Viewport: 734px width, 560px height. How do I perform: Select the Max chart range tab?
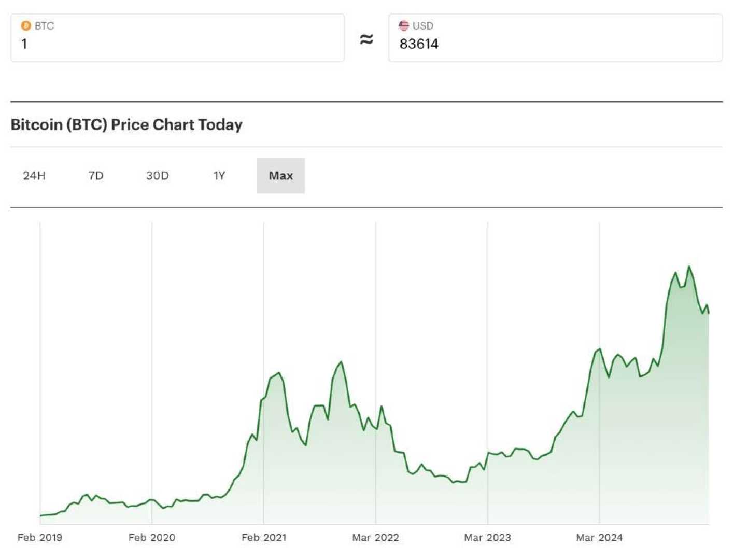[281, 176]
